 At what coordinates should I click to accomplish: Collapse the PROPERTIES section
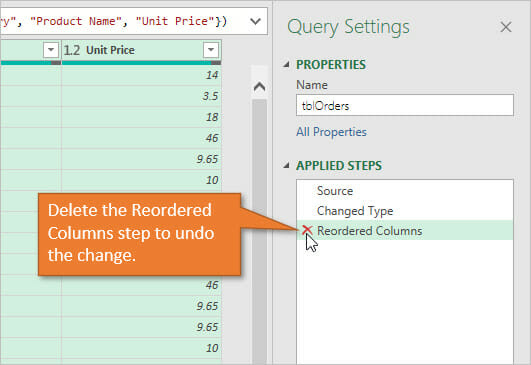(x=286, y=64)
